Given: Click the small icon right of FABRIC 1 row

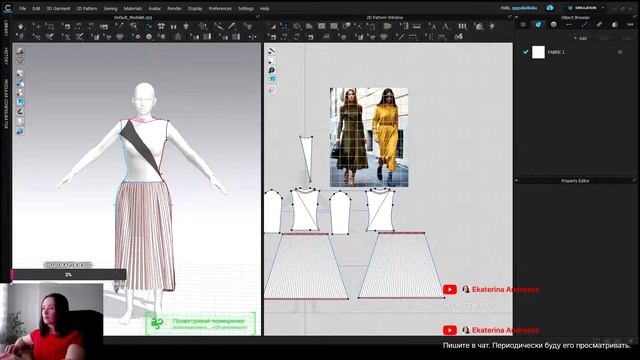Looking at the screenshot, I should pyautogui.click(x=620, y=52).
